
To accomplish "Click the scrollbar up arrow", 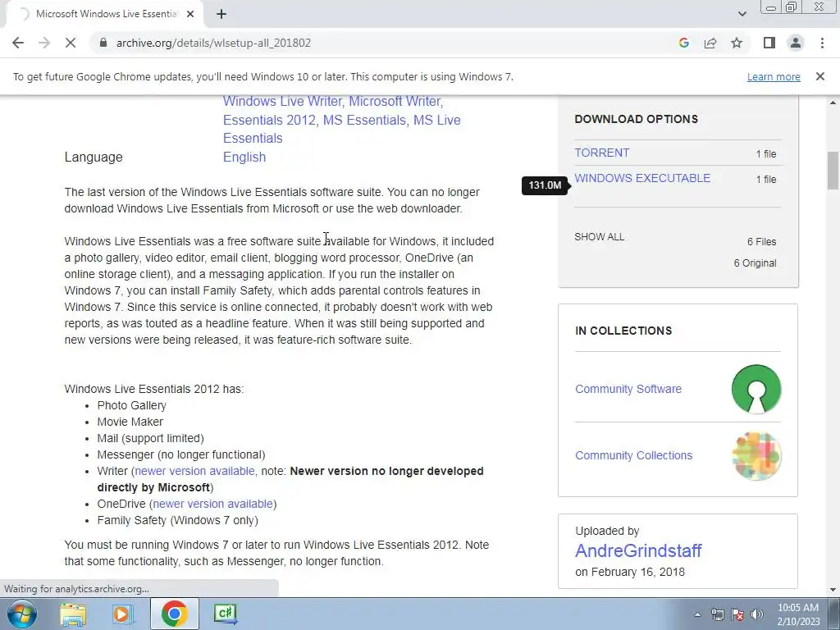I will coord(833,102).
